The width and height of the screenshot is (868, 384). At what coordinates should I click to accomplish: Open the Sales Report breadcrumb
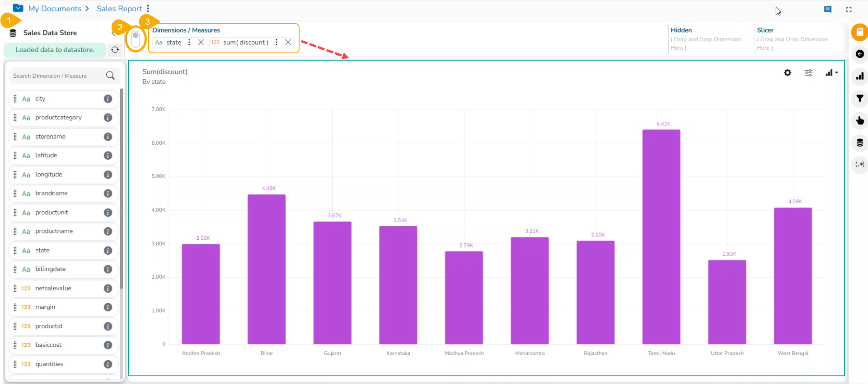pos(119,9)
